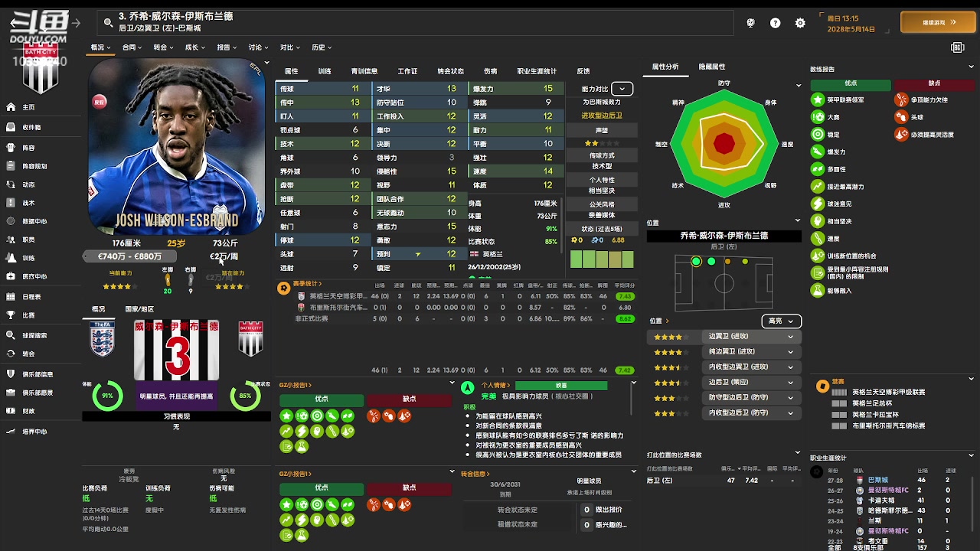
Task: Open the 报告 reports dropdown menu
Action: pos(227,47)
